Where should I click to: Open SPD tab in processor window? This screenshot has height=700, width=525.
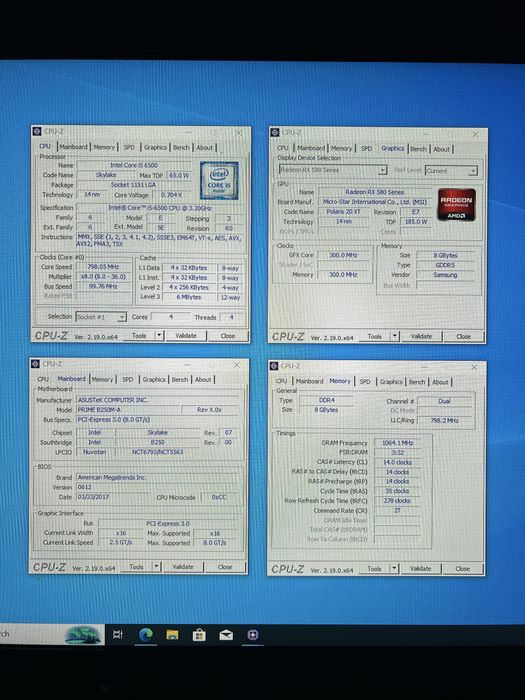click(x=129, y=147)
